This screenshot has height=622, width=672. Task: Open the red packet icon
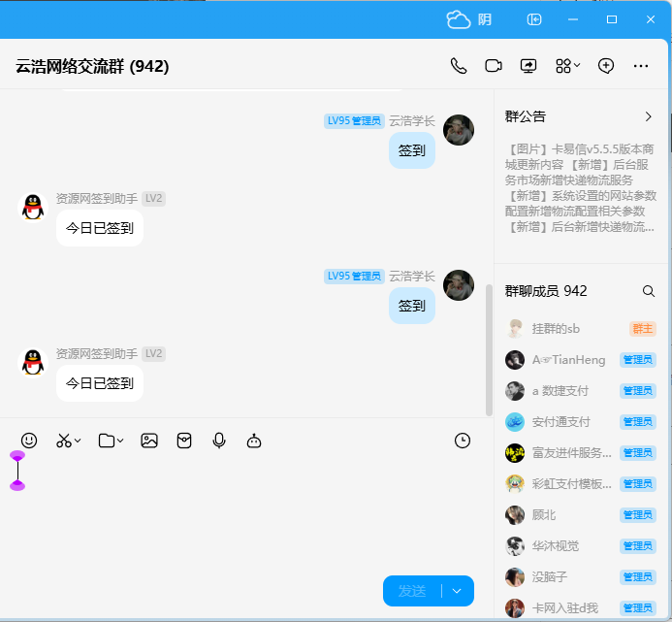tap(184, 441)
